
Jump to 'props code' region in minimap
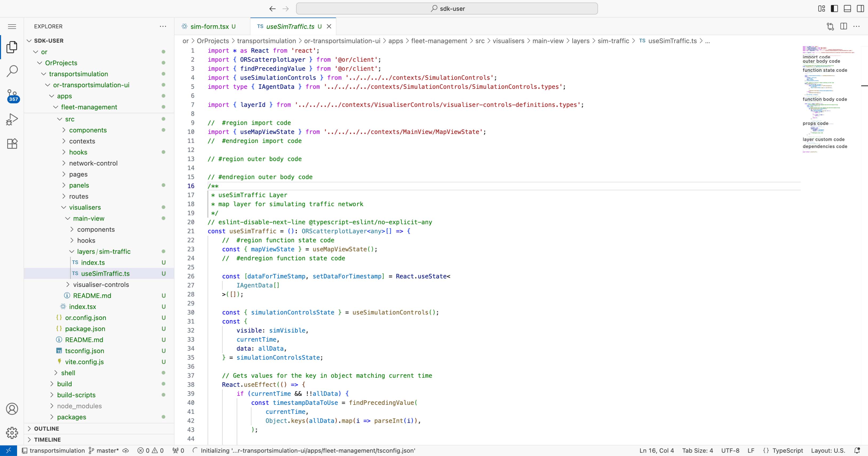click(815, 123)
